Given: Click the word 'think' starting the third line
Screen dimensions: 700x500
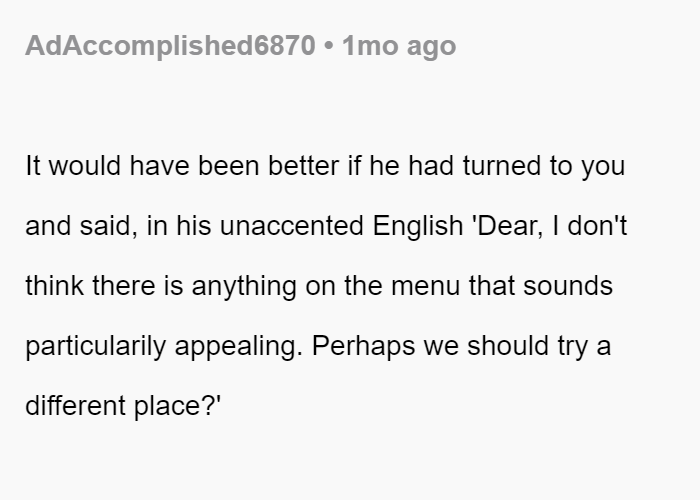Looking at the screenshot, I should pyautogui.click(x=54, y=286).
